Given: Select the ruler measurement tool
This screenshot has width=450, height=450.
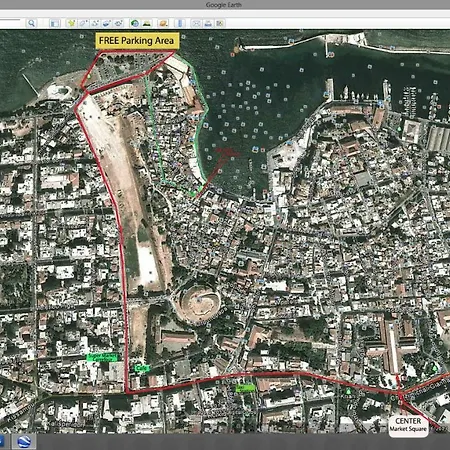Looking at the screenshot, I should 180,23.
